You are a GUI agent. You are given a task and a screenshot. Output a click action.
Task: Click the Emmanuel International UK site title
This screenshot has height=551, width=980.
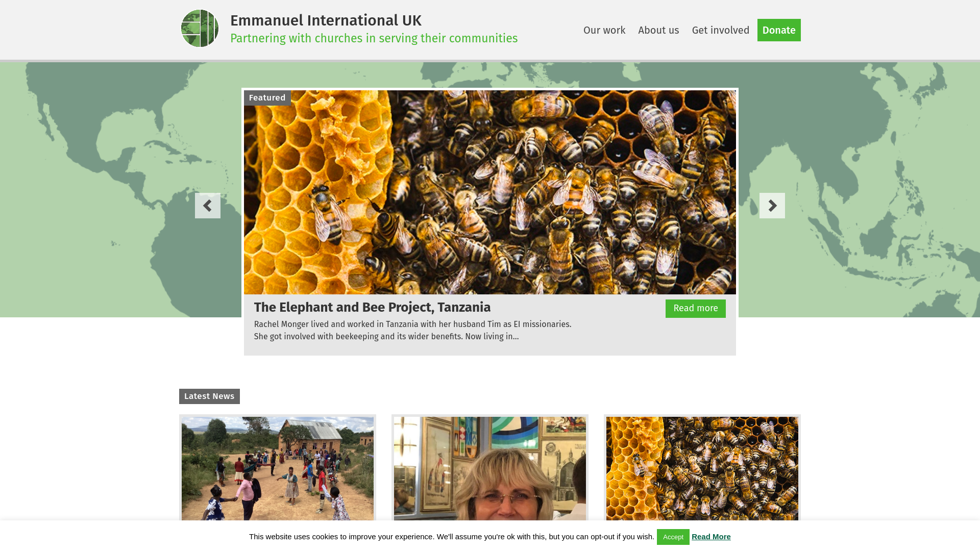326,20
